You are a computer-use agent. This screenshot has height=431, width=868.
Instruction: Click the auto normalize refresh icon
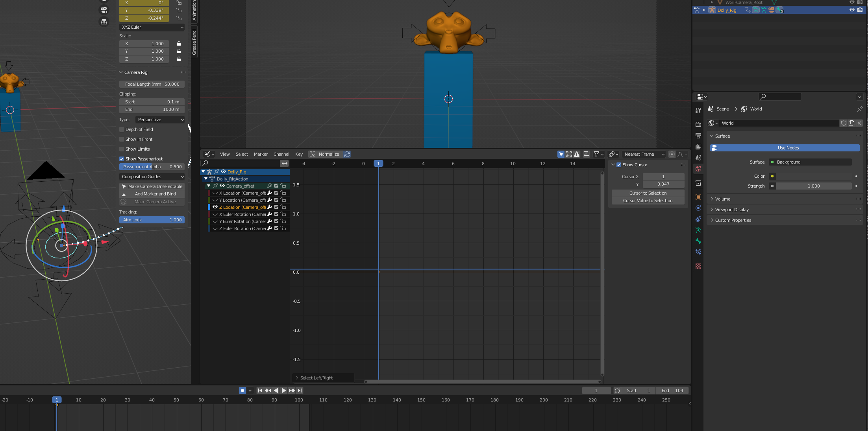(x=347, y=154)
